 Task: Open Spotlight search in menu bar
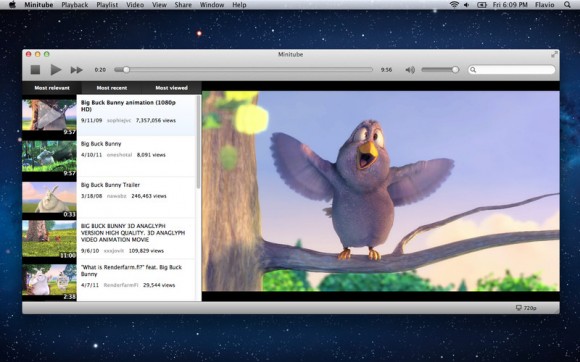point(567,4)
